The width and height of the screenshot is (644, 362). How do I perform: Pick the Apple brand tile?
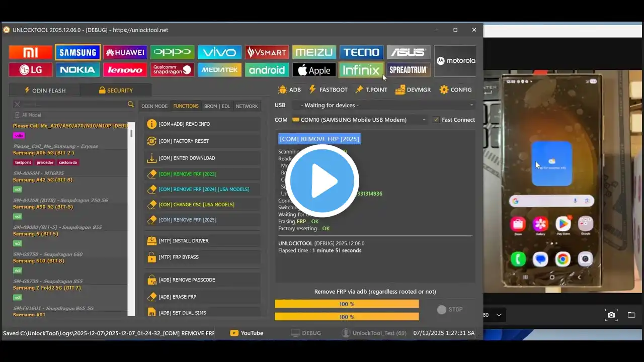pyautogui.click(x=314, y=70)
